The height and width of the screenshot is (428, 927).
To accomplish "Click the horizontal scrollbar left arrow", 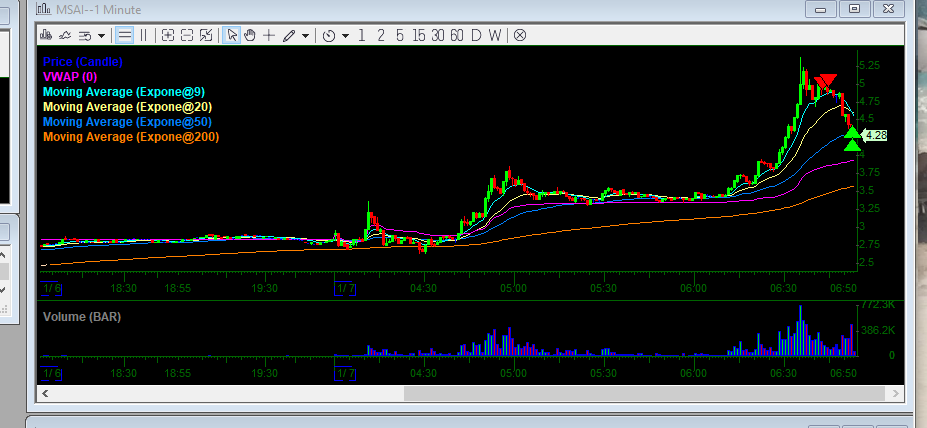I will 46,394.
